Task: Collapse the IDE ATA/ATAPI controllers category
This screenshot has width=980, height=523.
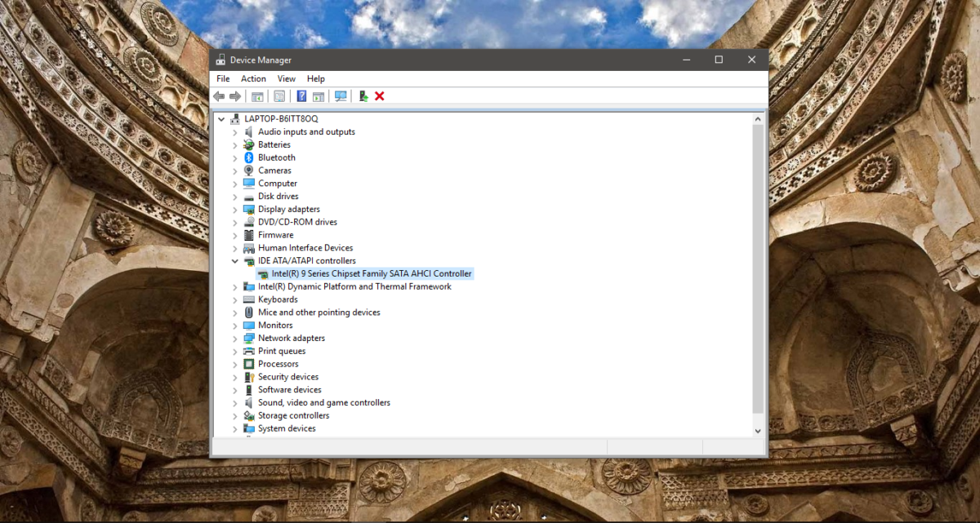Action: point(235,260)
